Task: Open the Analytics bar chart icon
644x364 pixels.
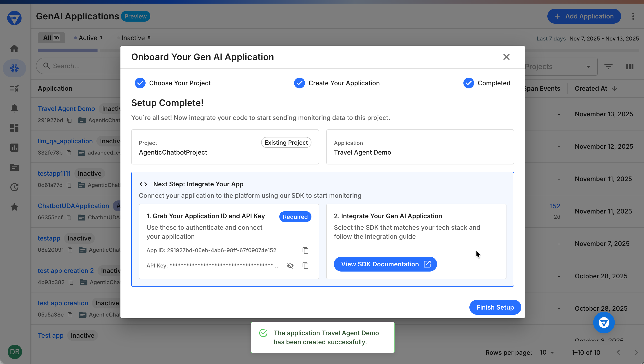Action: coord(14,148)
